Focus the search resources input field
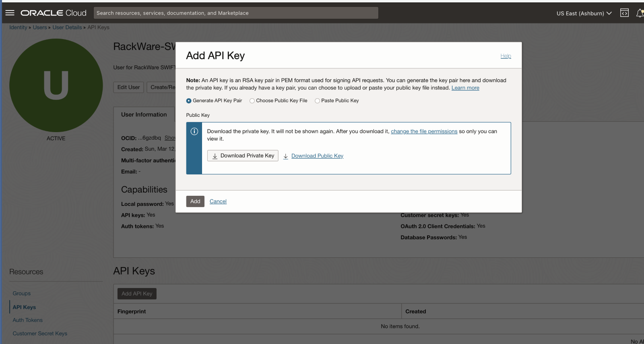Screen dimensions: 644x344 [x=236, y=13]
